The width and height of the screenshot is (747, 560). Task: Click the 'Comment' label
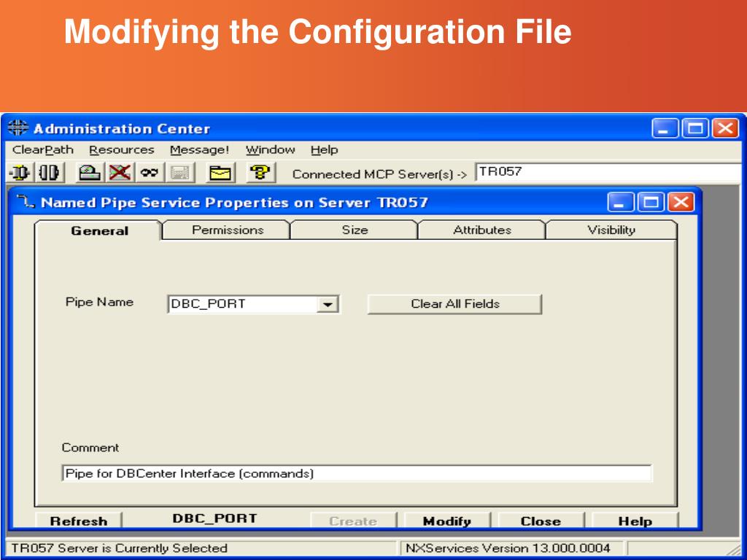90,448
